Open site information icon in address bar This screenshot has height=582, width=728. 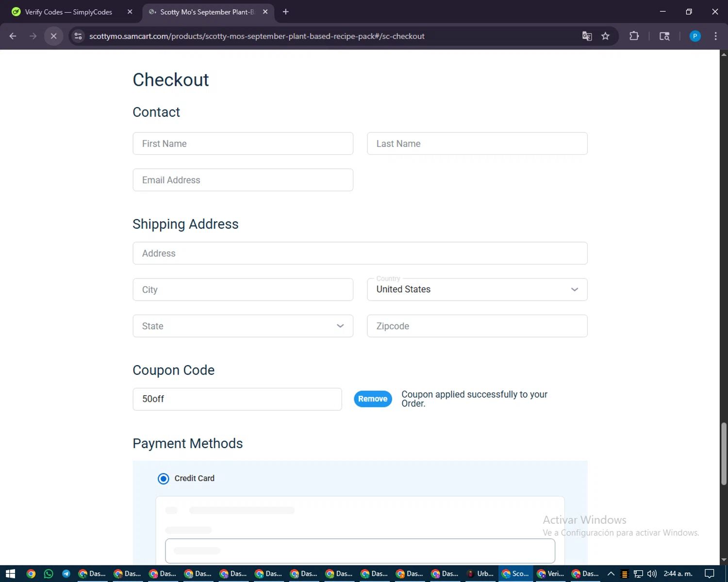point(78,36)
